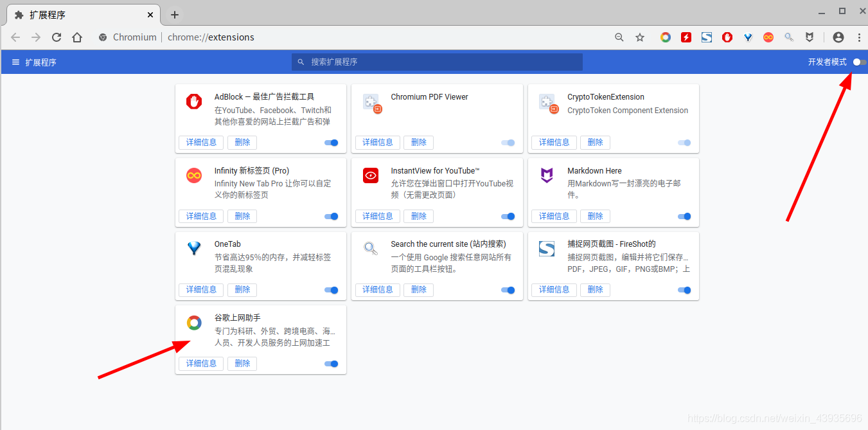The height and width of the screenshot is (430, 868).
Task: Click the Markdown Here toolbar extension icon
Action: pyautogui.click(x=810, y=37)
